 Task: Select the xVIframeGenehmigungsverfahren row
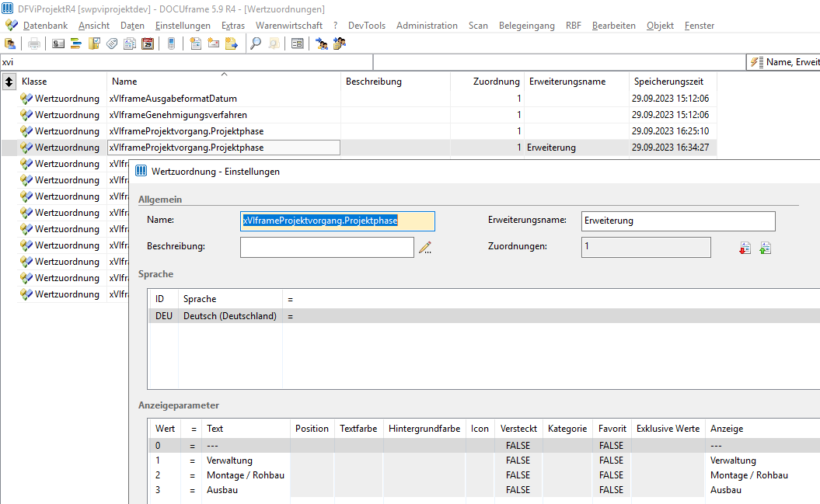point(359,115)
